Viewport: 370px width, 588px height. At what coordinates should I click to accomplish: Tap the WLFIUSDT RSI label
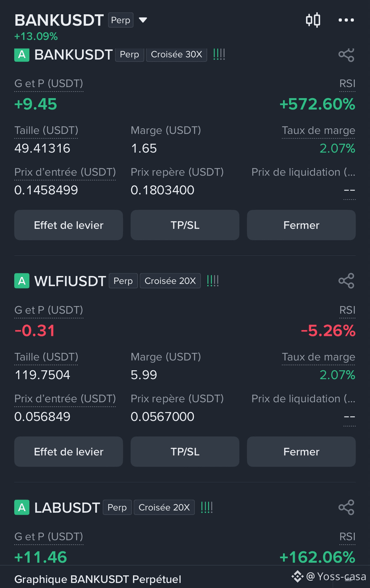pyautogui.click(x=347, y=310)
